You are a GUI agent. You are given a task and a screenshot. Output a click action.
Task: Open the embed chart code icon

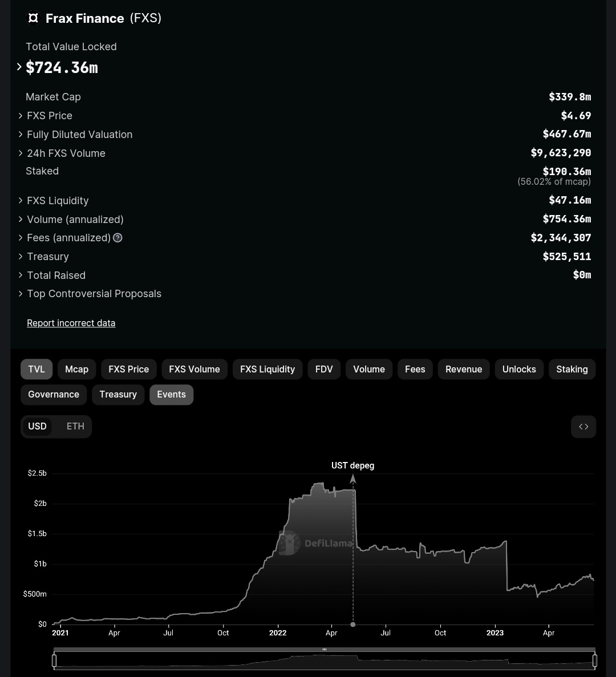tap(583, 427)
